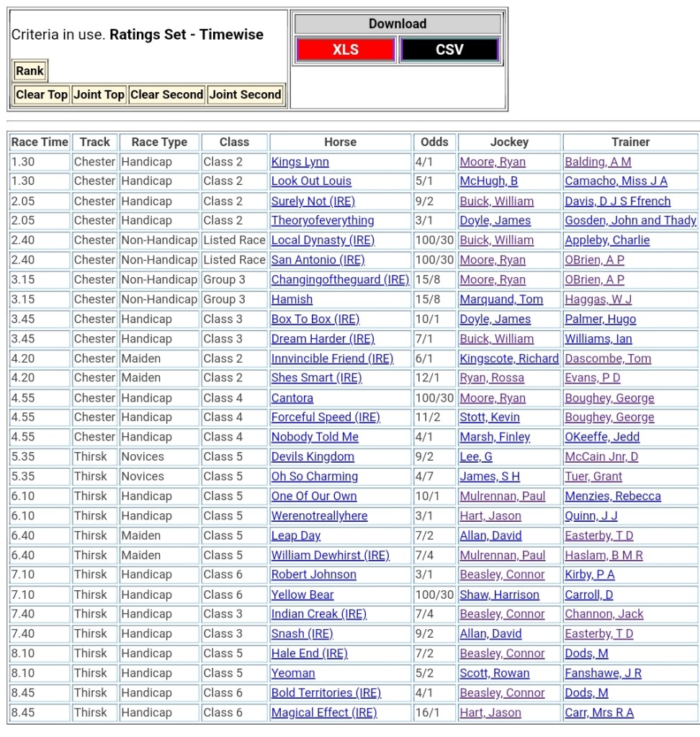Image resolution: width=700 pixels, height=737 pixels.
Task: Choose the Clear Second filter
Action: tap(166, 94)
